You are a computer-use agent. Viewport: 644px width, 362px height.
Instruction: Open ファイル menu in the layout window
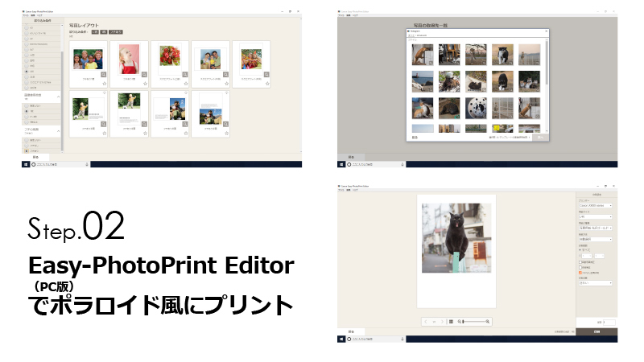pyautogui.click(x=26, y=15)
